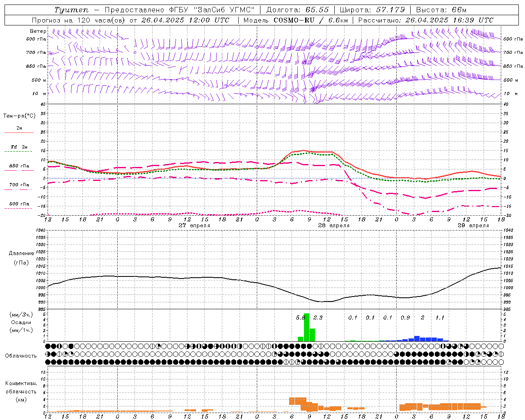Click the "Tyumen" station title
This screenshot has width=525, height=420.
(x=71, y=10)
